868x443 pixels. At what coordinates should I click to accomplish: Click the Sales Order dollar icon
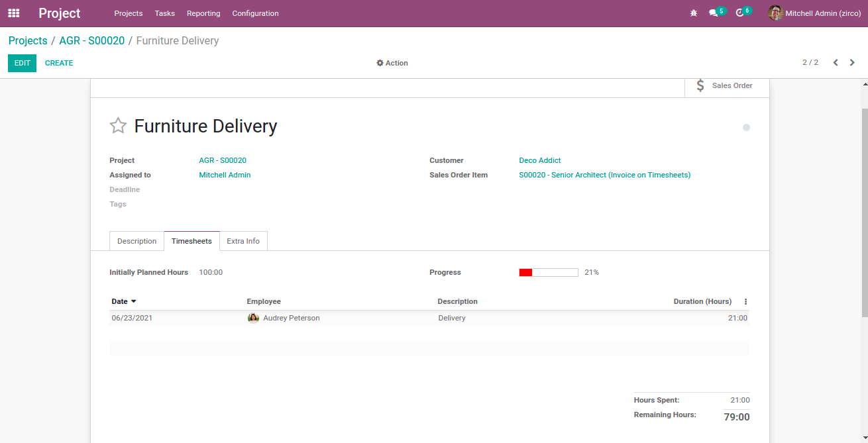click(x=700, y=85)
